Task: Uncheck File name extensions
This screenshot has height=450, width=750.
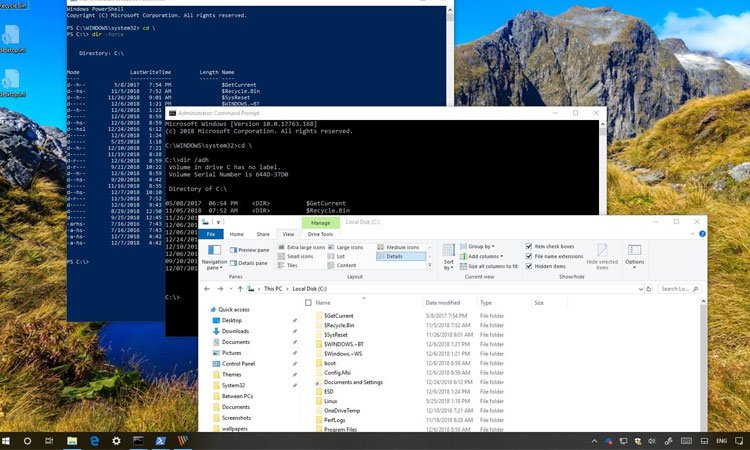Action: pyautogui.click(x=530, y=256)
